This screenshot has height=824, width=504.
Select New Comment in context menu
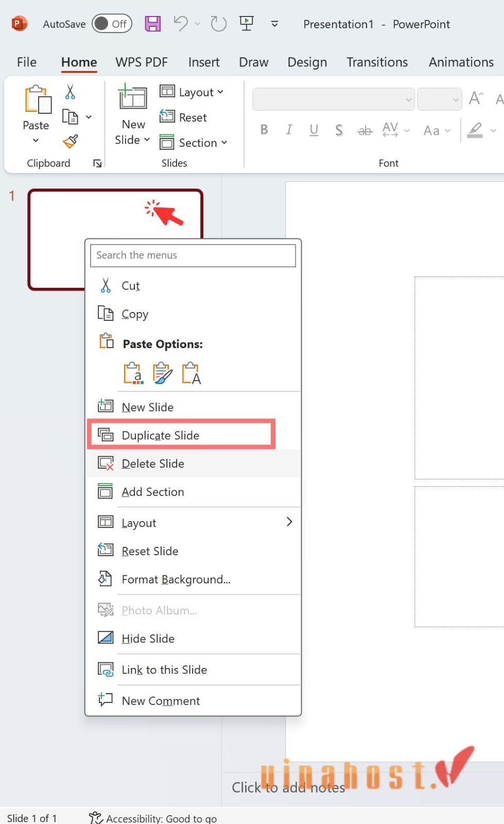(x=193, y=700)
